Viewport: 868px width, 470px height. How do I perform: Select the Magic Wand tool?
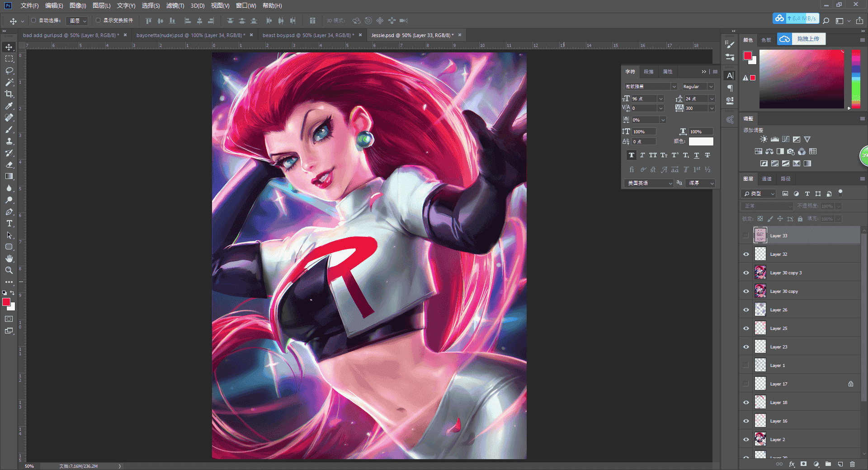(x=9, y=82)
